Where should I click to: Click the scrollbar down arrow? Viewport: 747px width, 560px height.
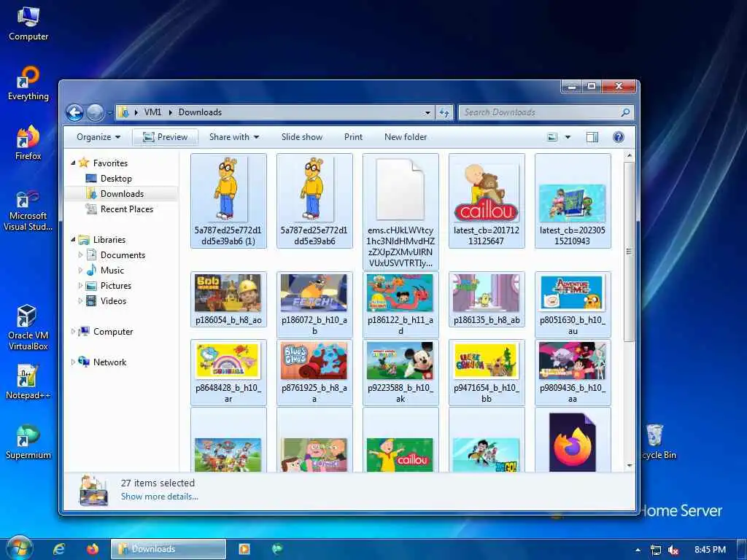[629, 466]
